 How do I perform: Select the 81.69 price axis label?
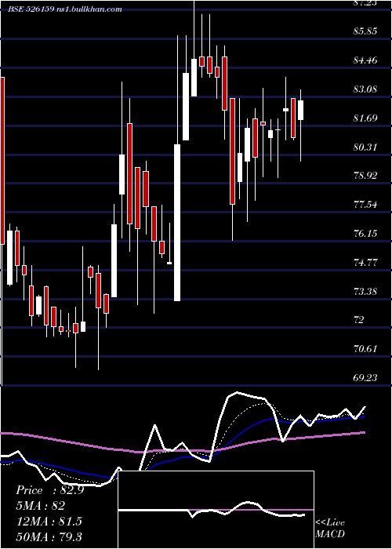[x=365, y=118]
